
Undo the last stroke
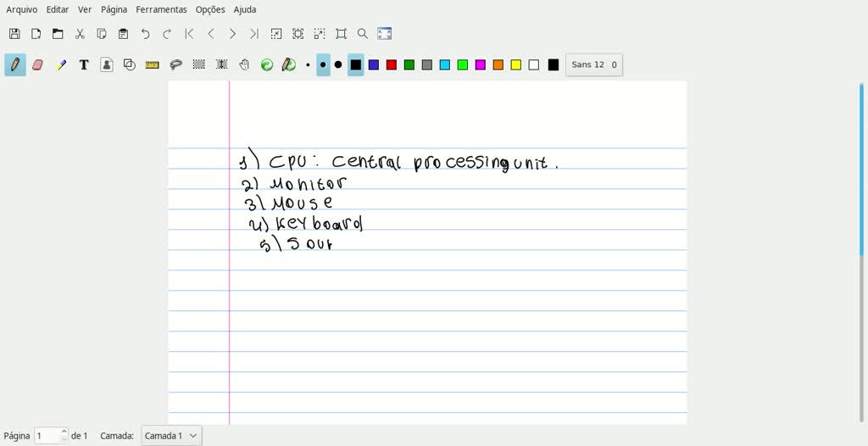pyautogui.click(x=145, y=34)
